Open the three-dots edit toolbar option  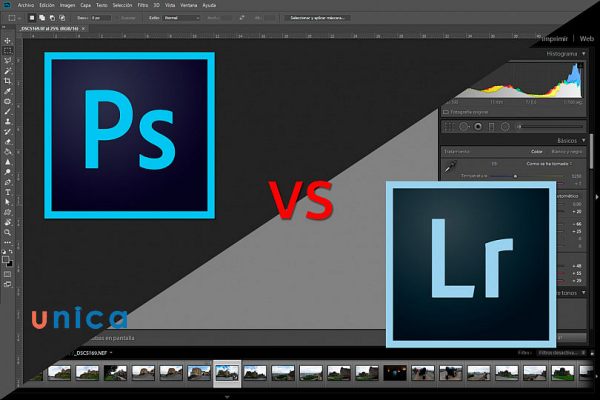(x=8, y=242)
